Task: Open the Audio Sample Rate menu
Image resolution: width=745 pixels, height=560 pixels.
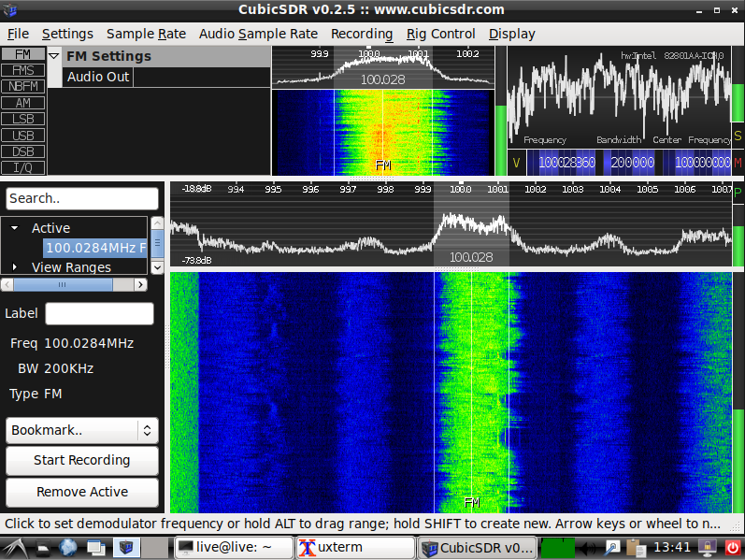Action: coord(258,34)
